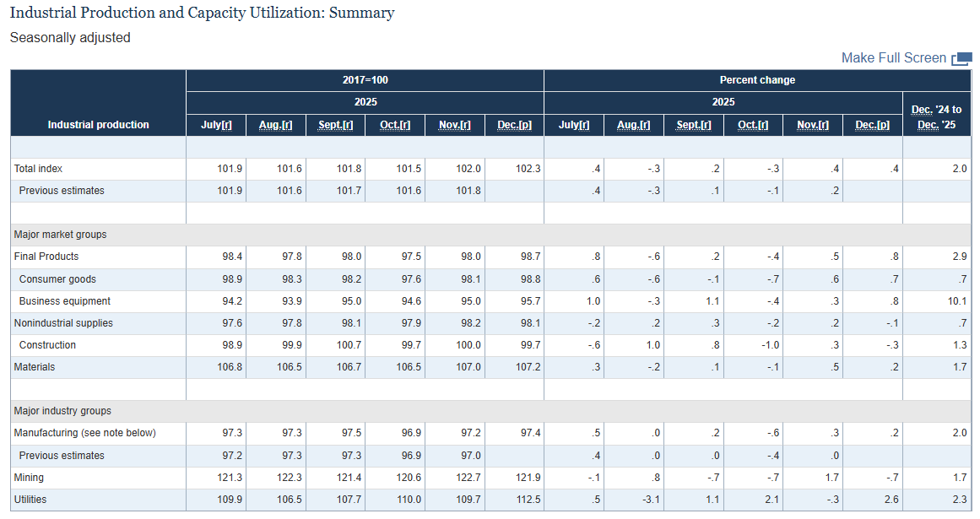The width and height of the screenshot is (980, 519).
Task: Click the Manufacturing (see note below) label
Action: tap(84, 433)
